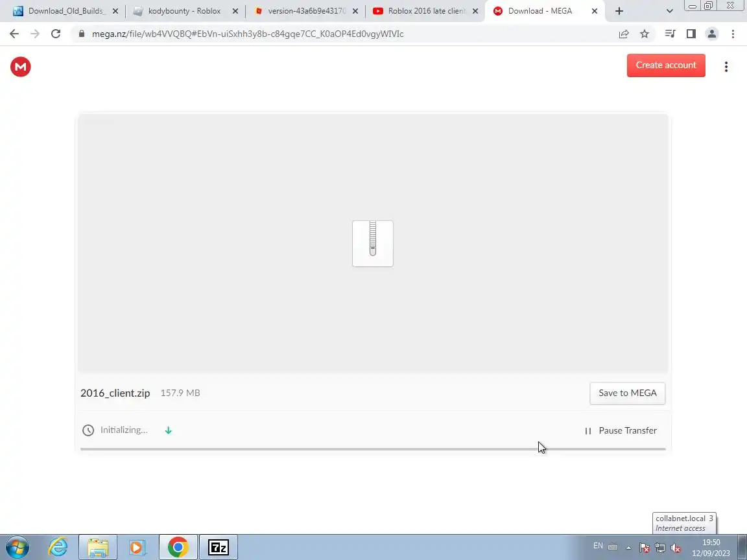Bookmark this page with star
The image size is (747, 560).
pos(645,34)
